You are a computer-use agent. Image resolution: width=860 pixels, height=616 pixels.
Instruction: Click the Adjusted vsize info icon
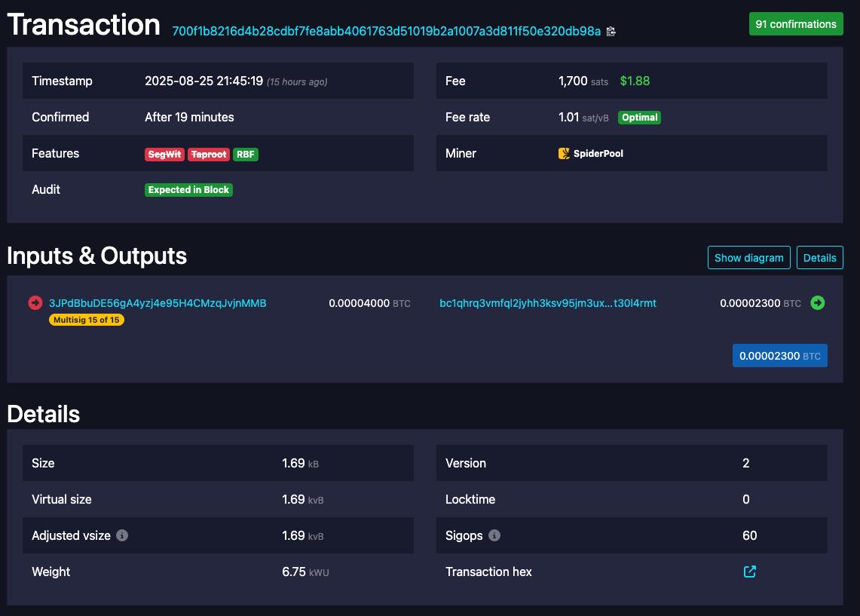point(122,535)
